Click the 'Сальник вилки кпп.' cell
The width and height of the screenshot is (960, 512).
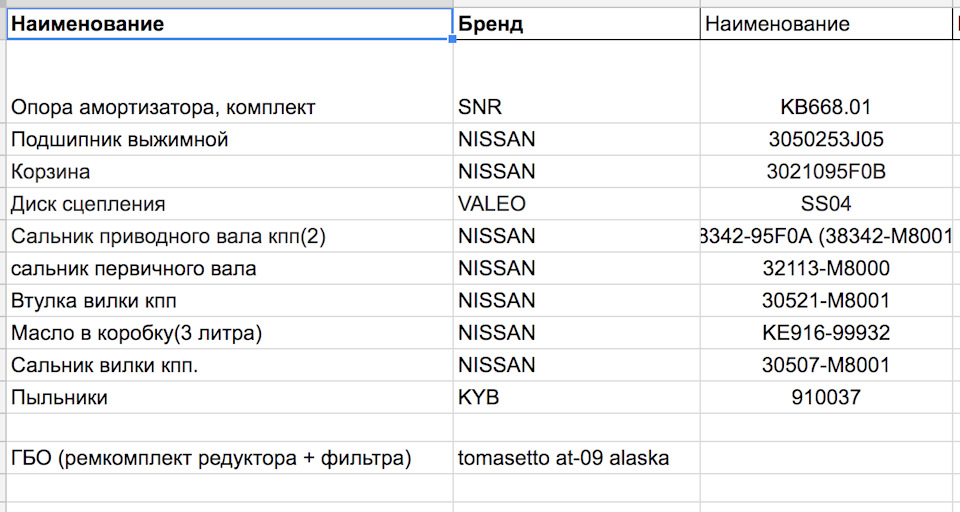coord(230,365)
